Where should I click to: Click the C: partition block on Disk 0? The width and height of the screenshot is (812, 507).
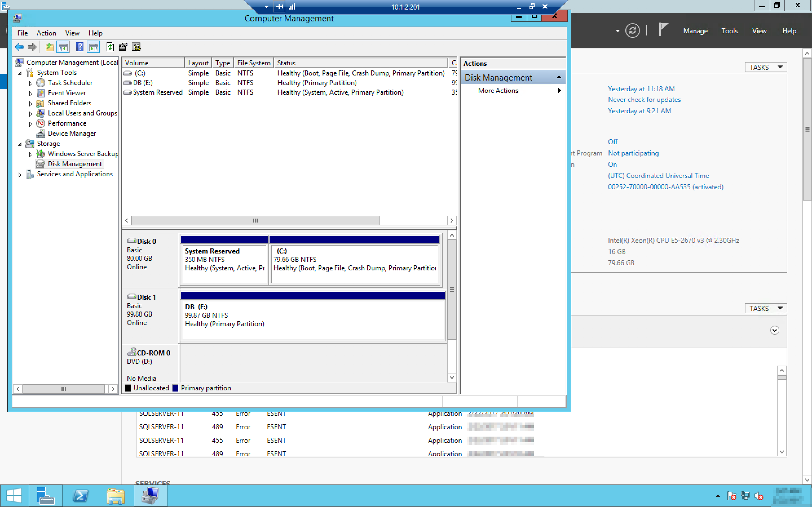tap(355, 263)
